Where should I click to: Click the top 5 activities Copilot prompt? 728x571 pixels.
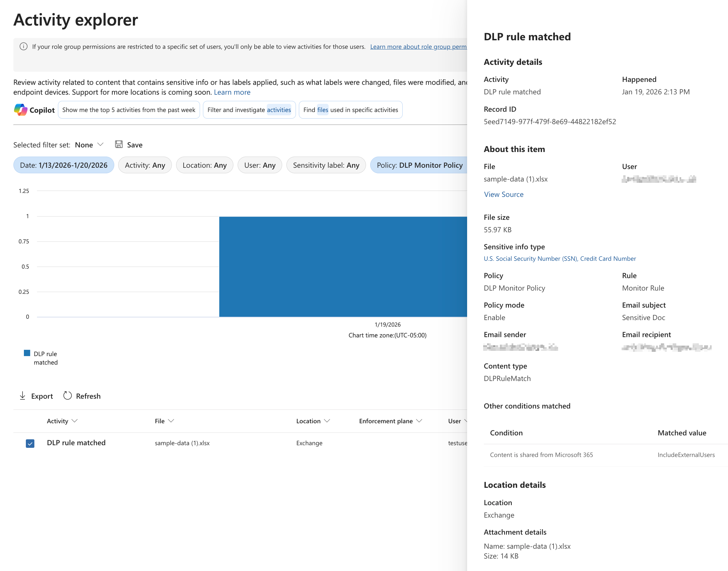(x=129, y=110)
